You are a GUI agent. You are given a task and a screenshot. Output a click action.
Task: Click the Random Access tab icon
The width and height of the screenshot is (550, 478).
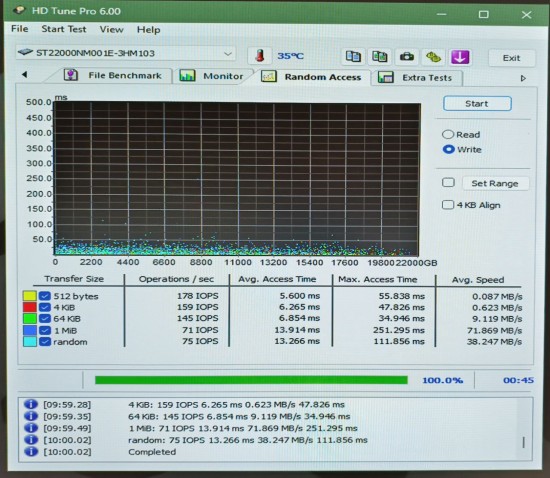[x=269, y=76]
